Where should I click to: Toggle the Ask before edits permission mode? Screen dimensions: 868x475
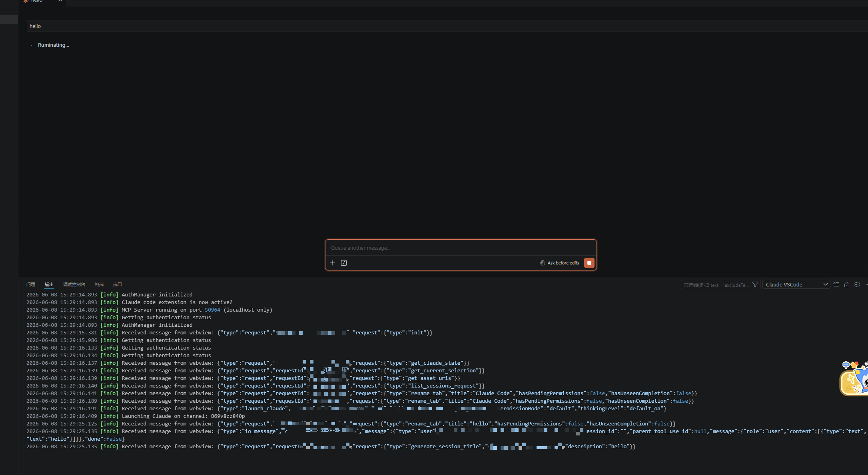560,263
